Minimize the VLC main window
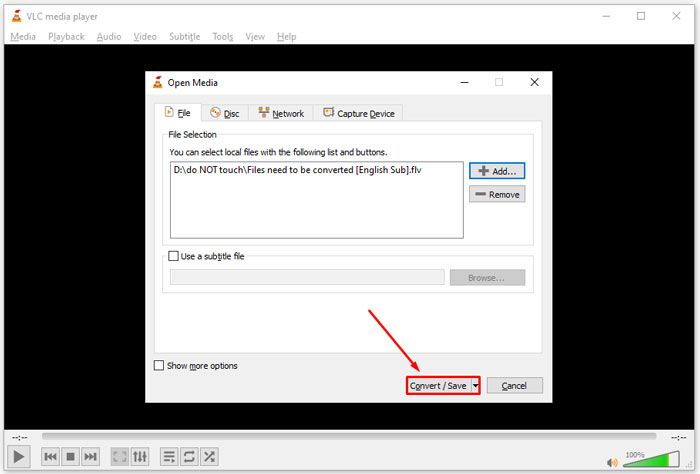The height and width of the screenshot is (474, 700). point(606,16)
